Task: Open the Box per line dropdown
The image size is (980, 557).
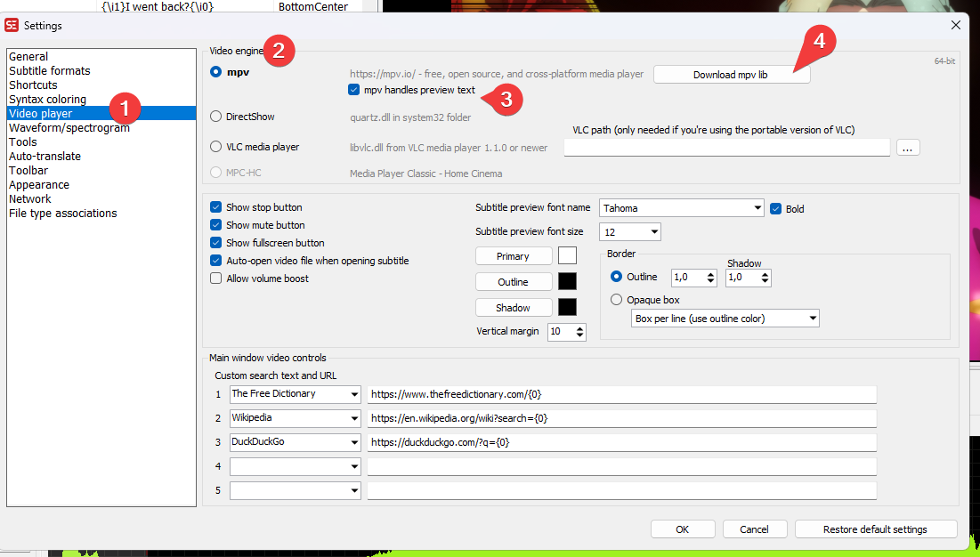Action: pos(725,319)
